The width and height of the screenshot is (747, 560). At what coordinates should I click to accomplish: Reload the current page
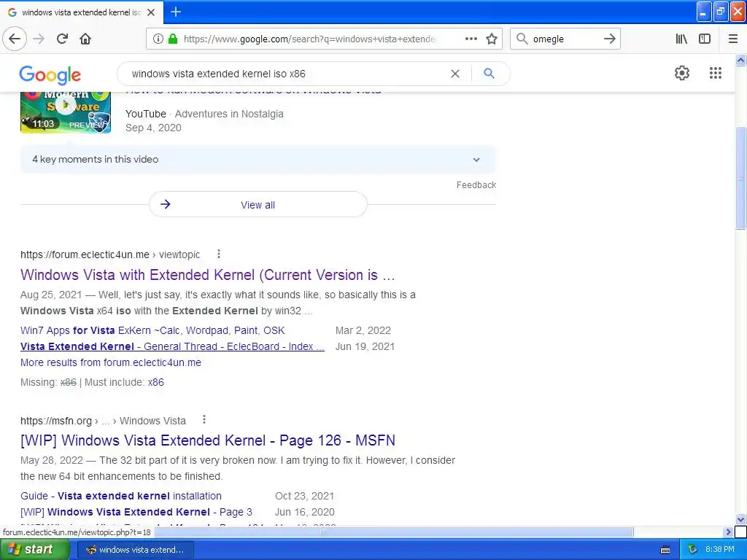pos(62,39)
